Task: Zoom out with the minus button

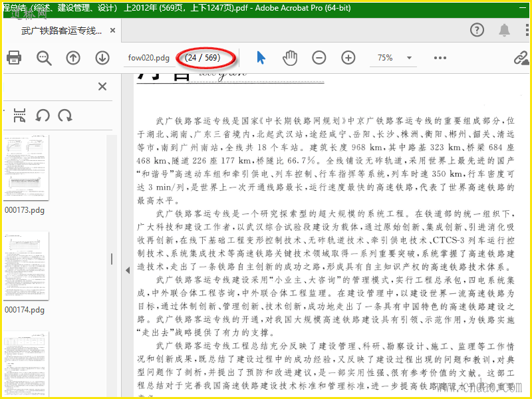Action: pyautogui.click(x=319, y=58)
